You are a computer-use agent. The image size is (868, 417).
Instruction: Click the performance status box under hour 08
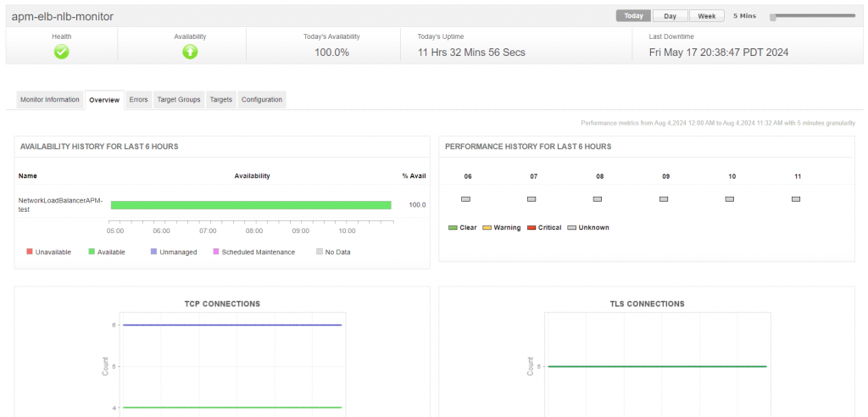pos(598,199)
